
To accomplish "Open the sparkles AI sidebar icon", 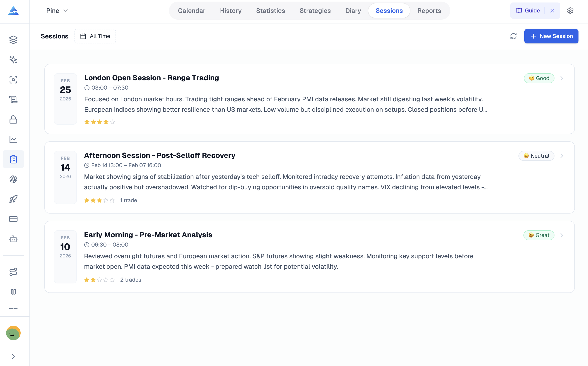I will (x=13, y=60).
